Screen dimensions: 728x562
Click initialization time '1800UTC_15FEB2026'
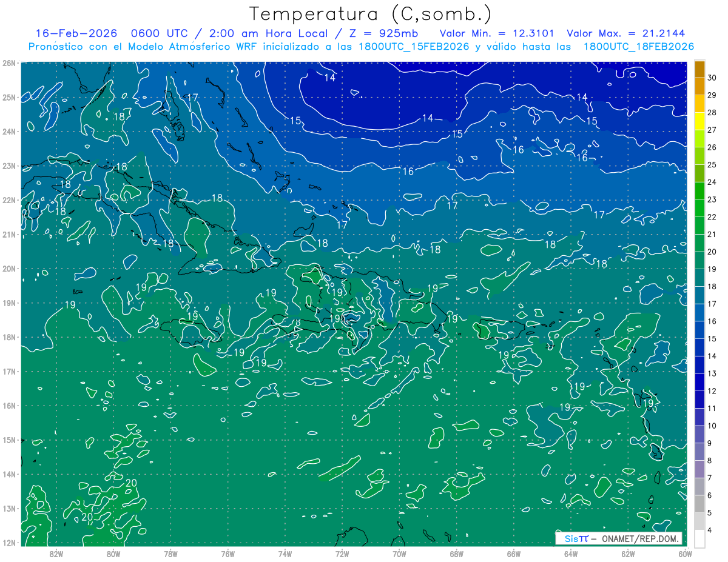click(413, 47)
